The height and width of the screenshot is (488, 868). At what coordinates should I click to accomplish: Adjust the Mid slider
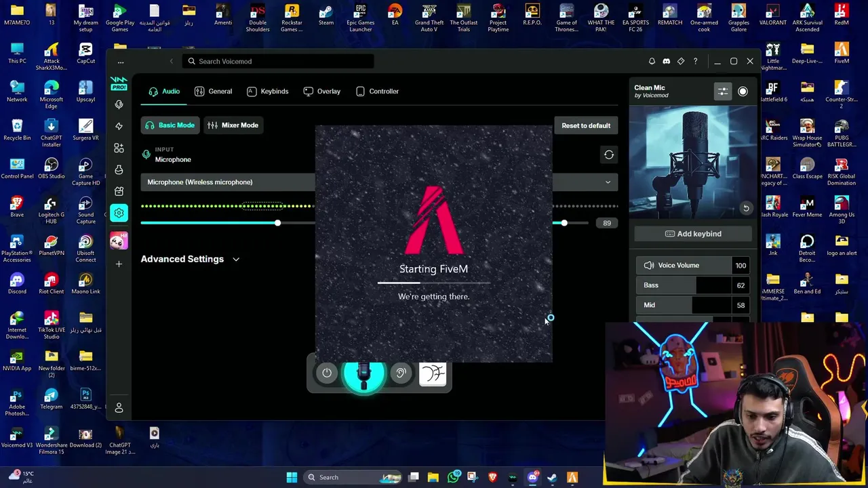[x=684, y=305]
